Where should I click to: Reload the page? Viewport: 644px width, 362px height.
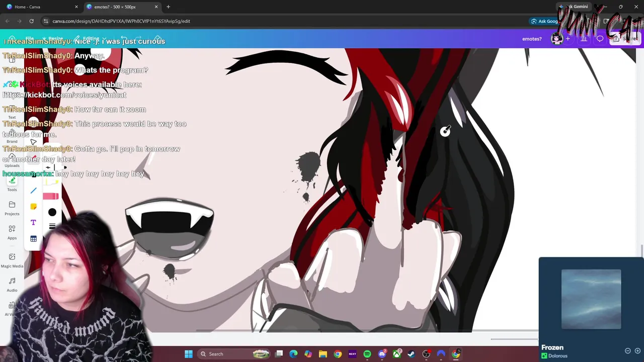pyautogui.click(x=31, y=21)
